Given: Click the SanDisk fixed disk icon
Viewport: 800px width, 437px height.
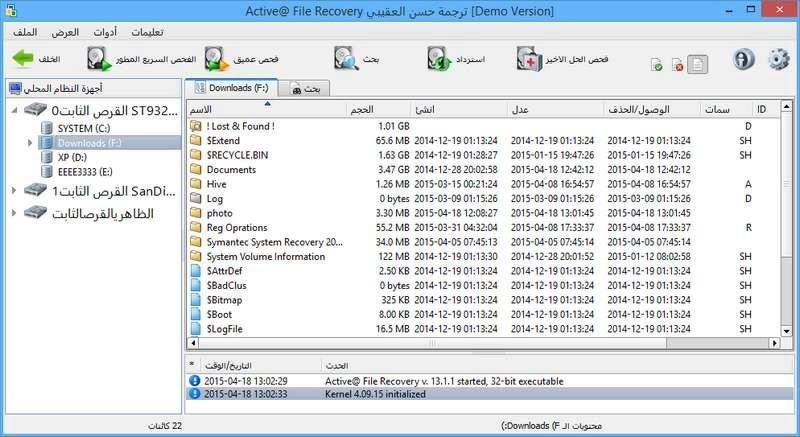Looking at the screenshot, I should tap(35, 191).
